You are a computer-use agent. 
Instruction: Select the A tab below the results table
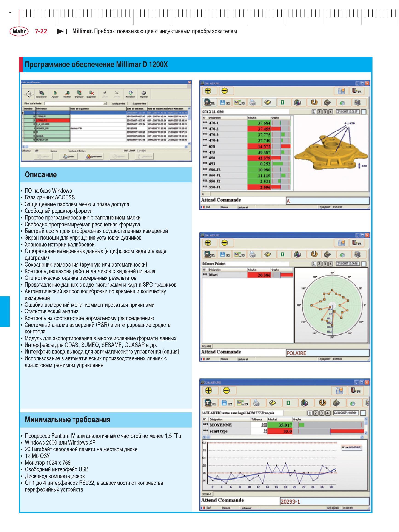205,194
